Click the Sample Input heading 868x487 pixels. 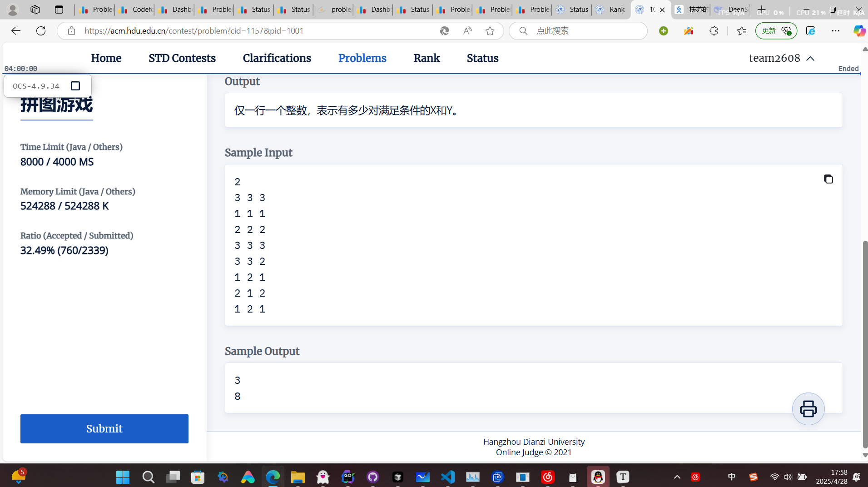258,153
